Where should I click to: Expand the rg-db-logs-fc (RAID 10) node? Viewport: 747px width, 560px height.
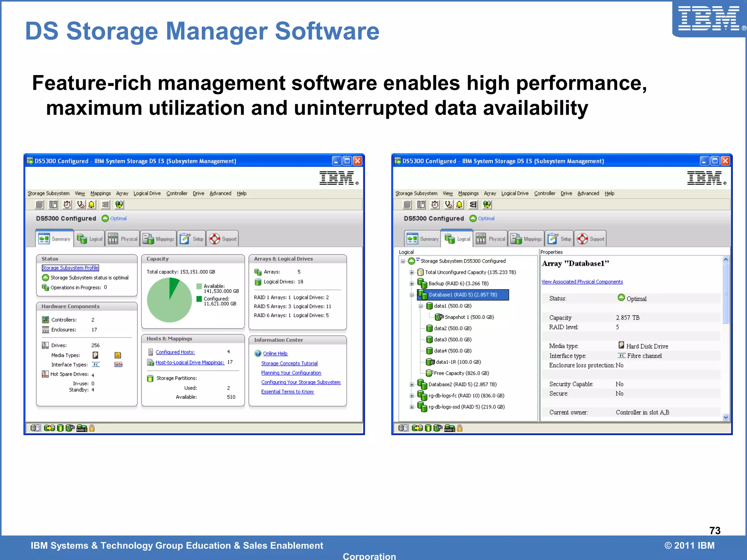[x=411, y=396]
